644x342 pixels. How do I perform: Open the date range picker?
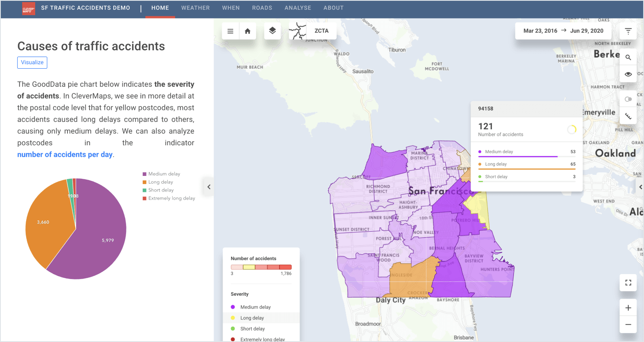pos(563,31)
